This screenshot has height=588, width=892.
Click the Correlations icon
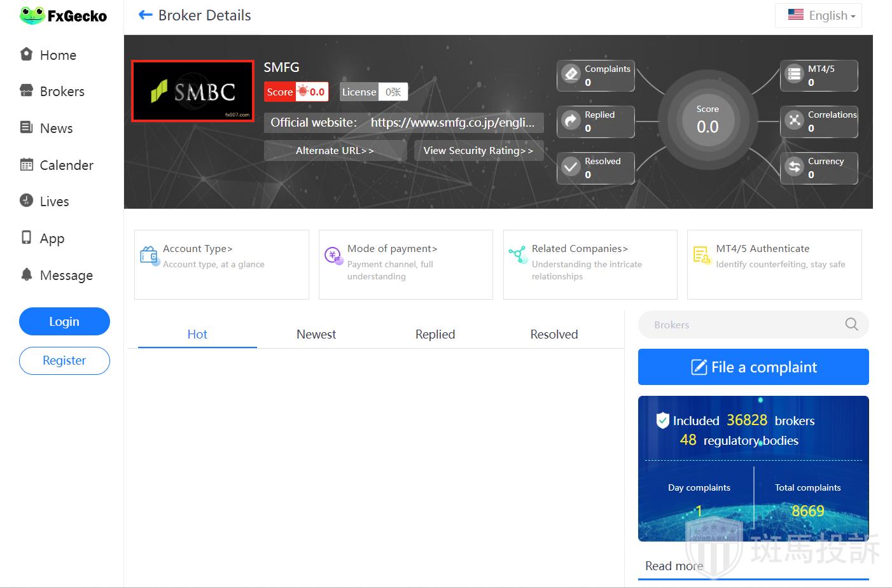tap(795, 121)
